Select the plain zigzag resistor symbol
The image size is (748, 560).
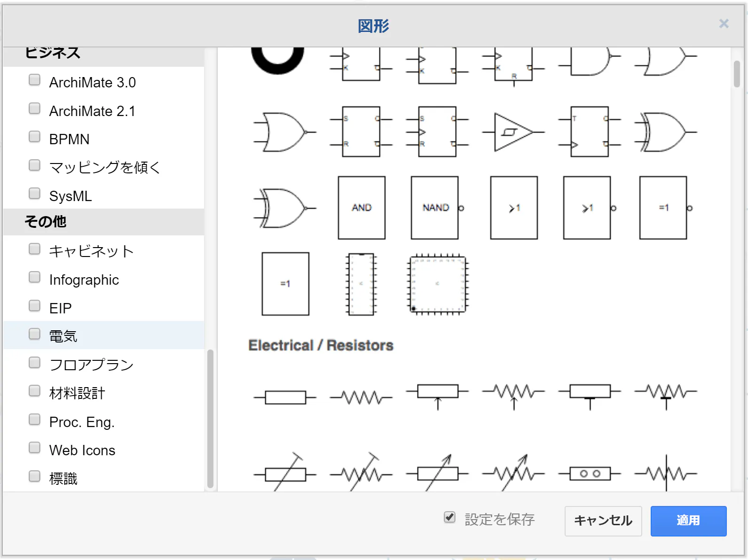click(362, 397)
